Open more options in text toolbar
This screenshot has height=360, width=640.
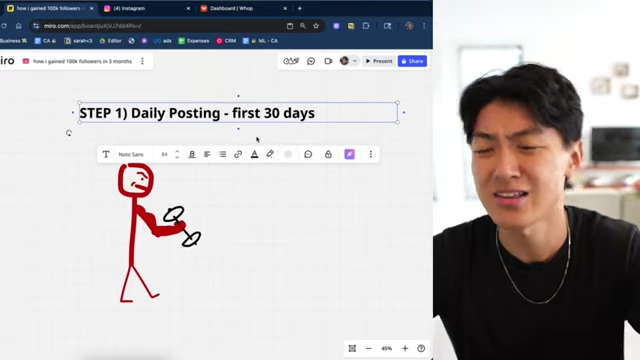(371, 154)
